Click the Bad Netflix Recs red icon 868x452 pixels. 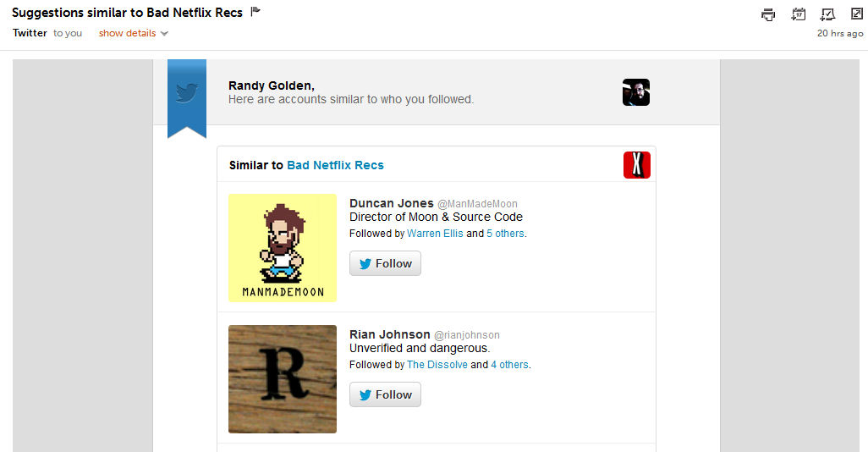[636, 164]
